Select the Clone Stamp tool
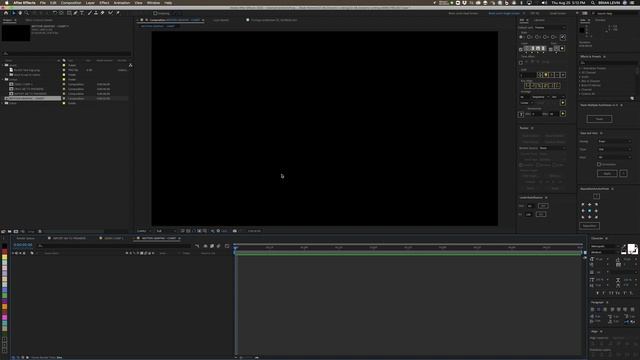Screen dimensions: 640x360 point(96,13)
